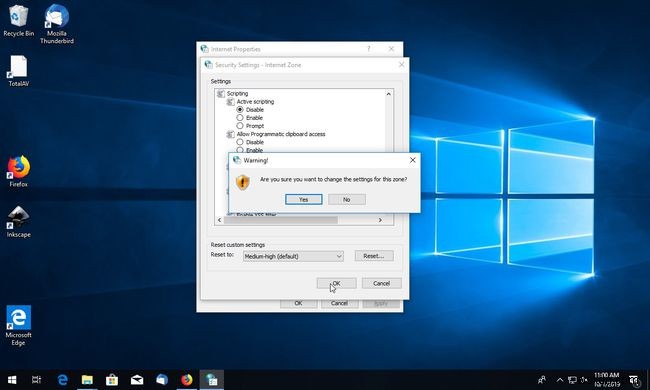The width and height of the screenshot is (650, 390).
Task: Open Inkscape desktop icon
Action: pyautogui.click(x=18, y=222)
